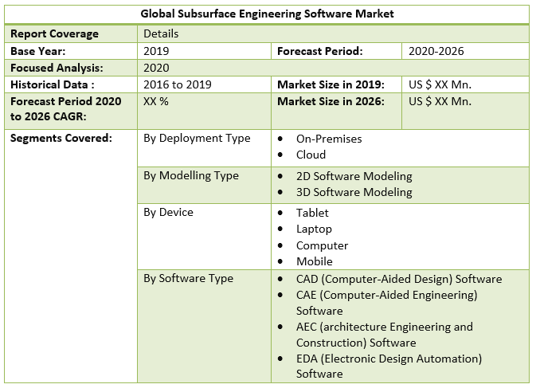Image resolution: width=536 pixels, height=392 pixels.
Task: Select the Base Year label
Action: click(37, 51)
